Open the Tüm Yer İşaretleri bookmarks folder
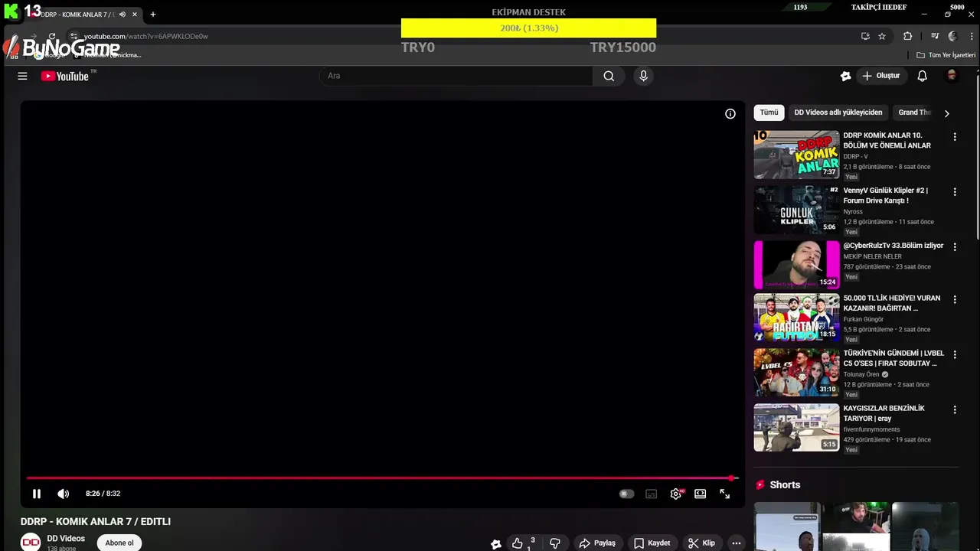This screenshot has height=551, width=980. [946, 55]
